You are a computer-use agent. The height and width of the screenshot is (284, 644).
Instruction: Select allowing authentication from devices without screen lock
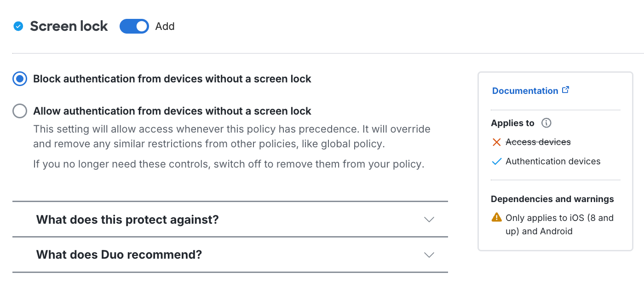pos(19,111)
